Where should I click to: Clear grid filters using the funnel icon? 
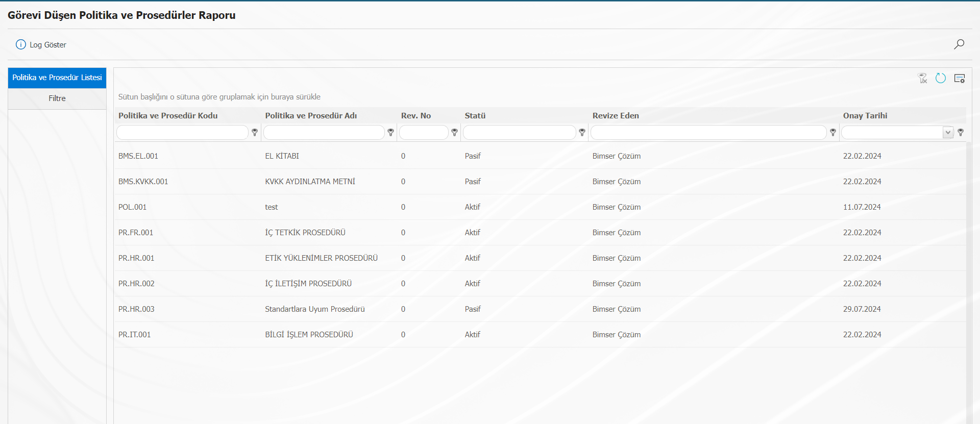tap(922, 78)
